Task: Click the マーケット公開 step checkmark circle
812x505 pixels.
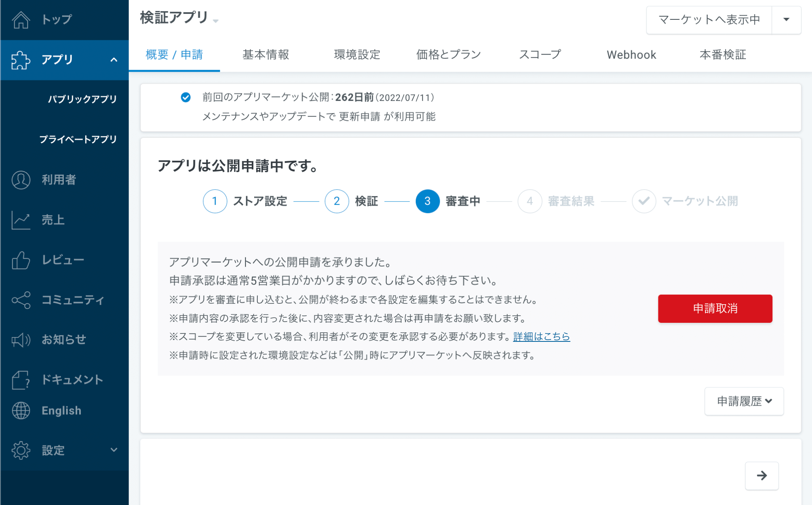Action: pyautogui.click(x=644, y=201)
